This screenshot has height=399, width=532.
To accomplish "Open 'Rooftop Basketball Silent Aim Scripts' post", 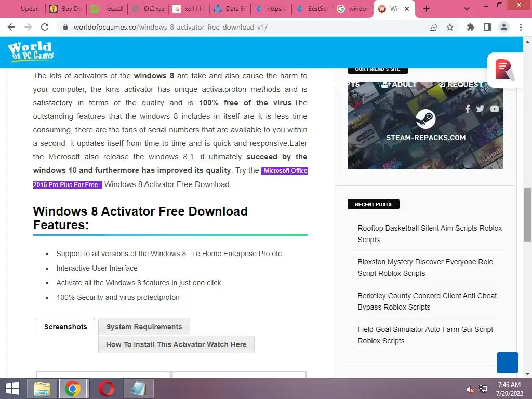I will (x=430, y=234).
